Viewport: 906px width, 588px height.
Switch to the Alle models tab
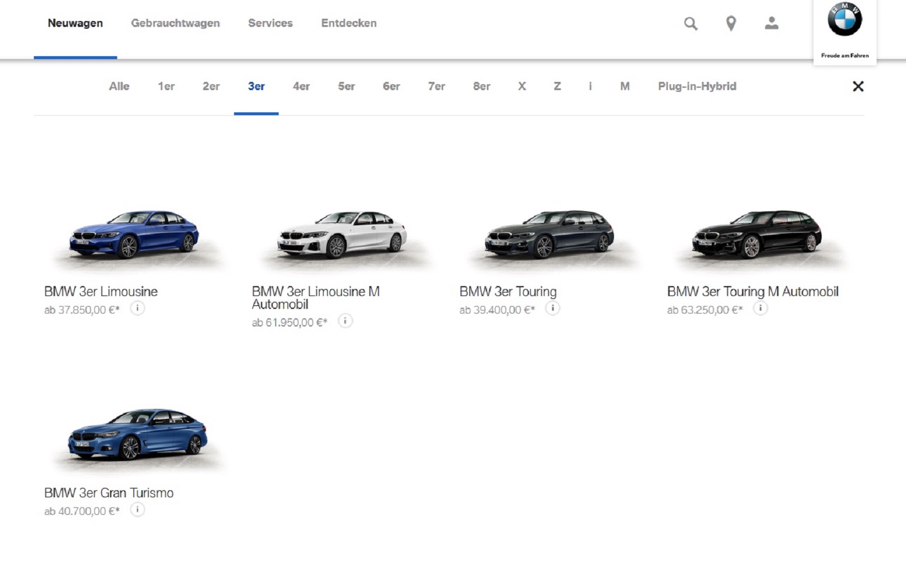tap(119, 87)
